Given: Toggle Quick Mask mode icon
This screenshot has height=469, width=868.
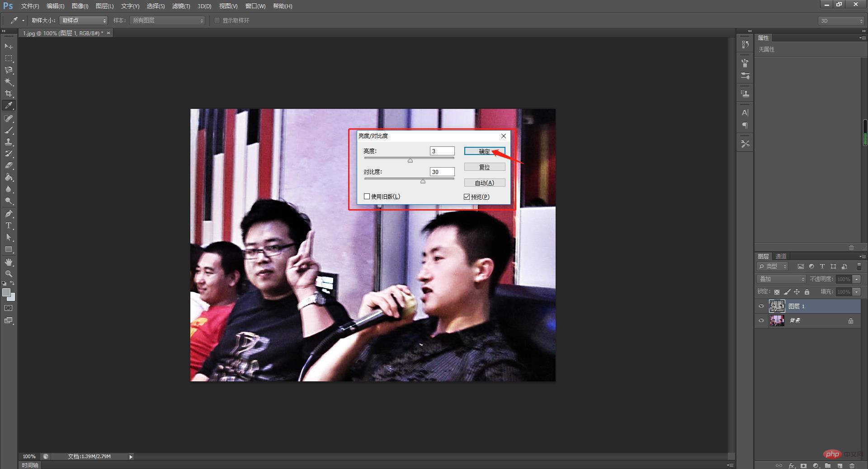Looking at the screenshot, I should (9, 308).
